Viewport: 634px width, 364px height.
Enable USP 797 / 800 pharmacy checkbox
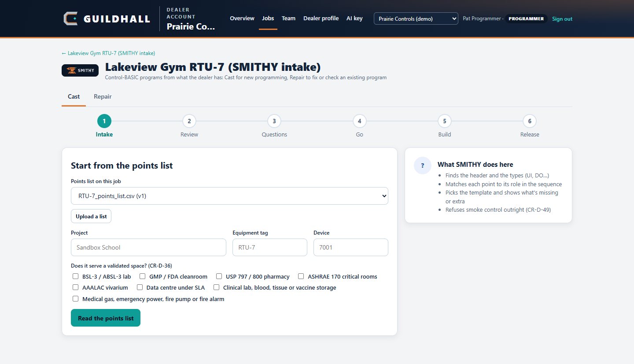point(219,276)
